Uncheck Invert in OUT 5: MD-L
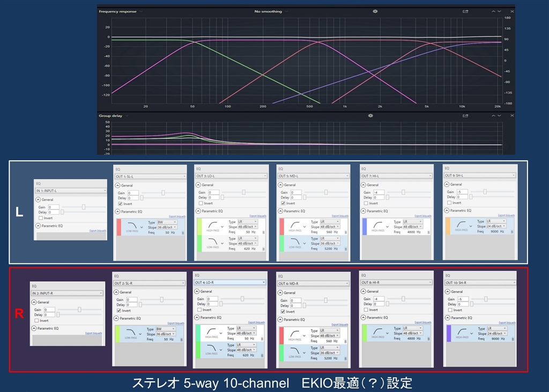The height and width of the screenshot is (392, 549). (283, 203)
